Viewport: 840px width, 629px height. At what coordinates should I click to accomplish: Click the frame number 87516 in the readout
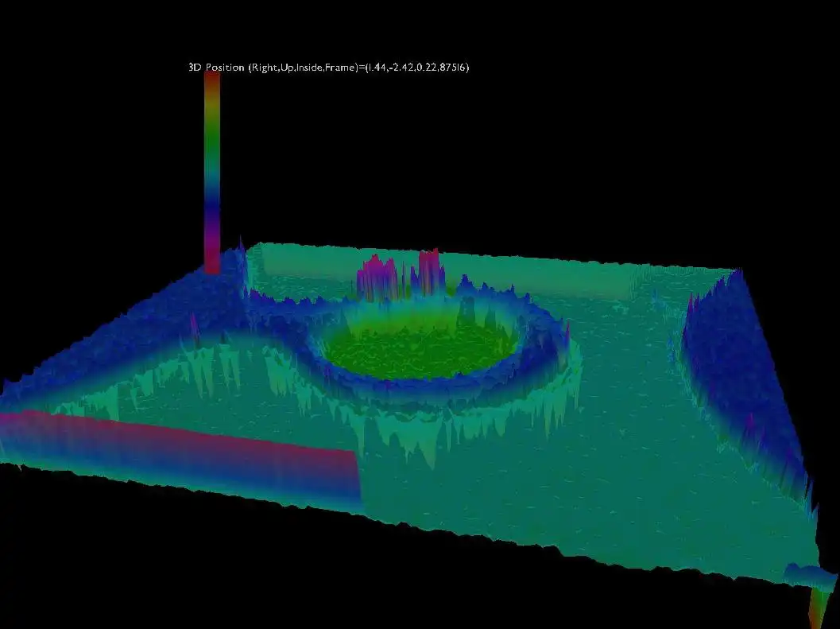[452, 67]
